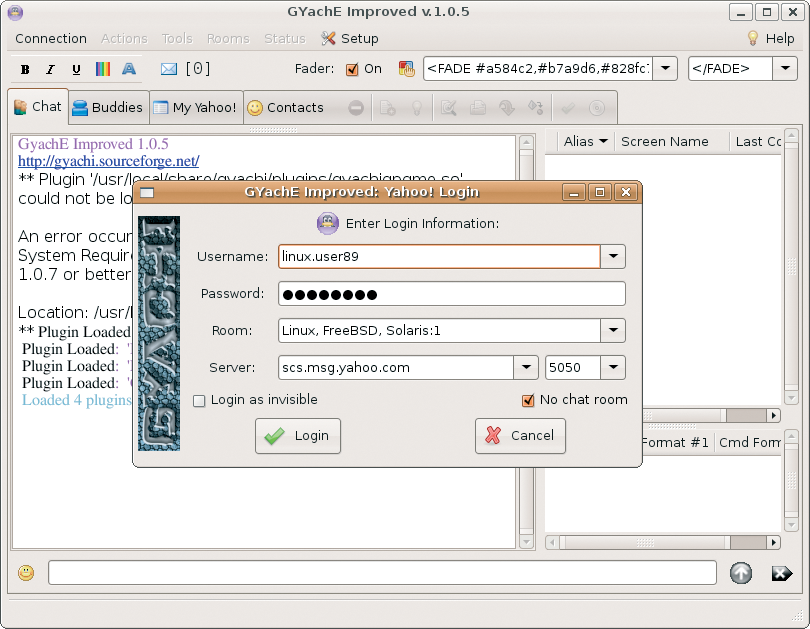Open the Room dropdown list
Image resolution: width=810 pixels, height=629 pixels.
(613, 331)
